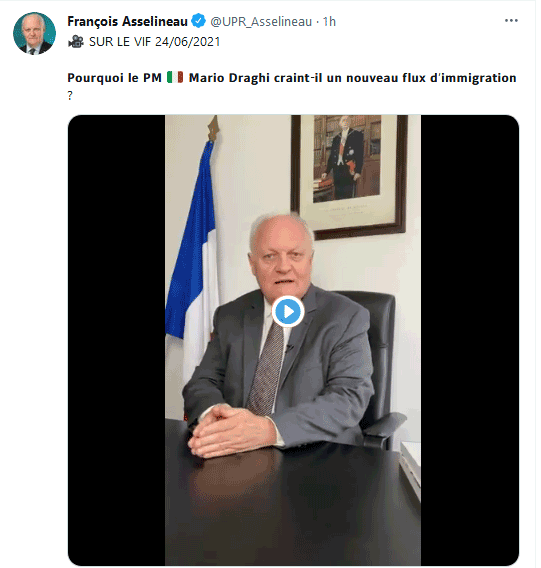Image resolution: width=541 pixels, height=568 pixels.
Task: Click the black left side of video
Action: pos(116,340)
